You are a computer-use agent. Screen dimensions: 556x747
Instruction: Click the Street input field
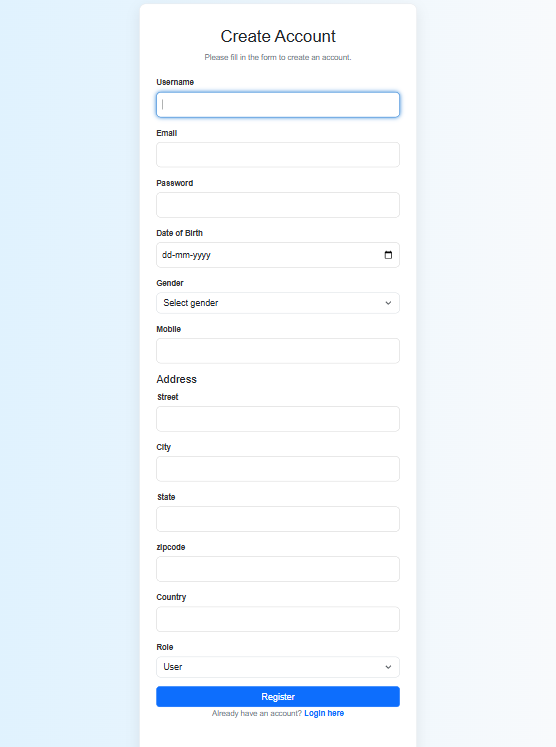pyautogui.click(x=278, y=419)
